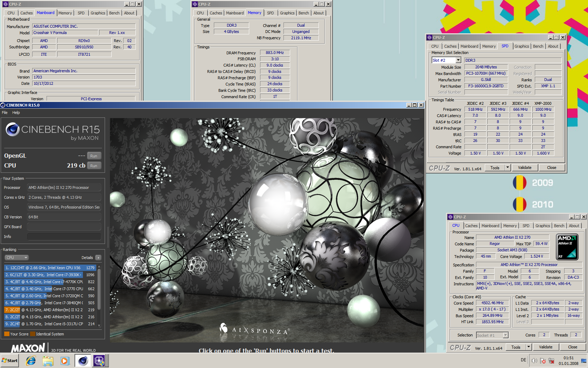Open the Tools dropdown arrow in the SPD window
This screenshot has height=368, width=588.
507,168
